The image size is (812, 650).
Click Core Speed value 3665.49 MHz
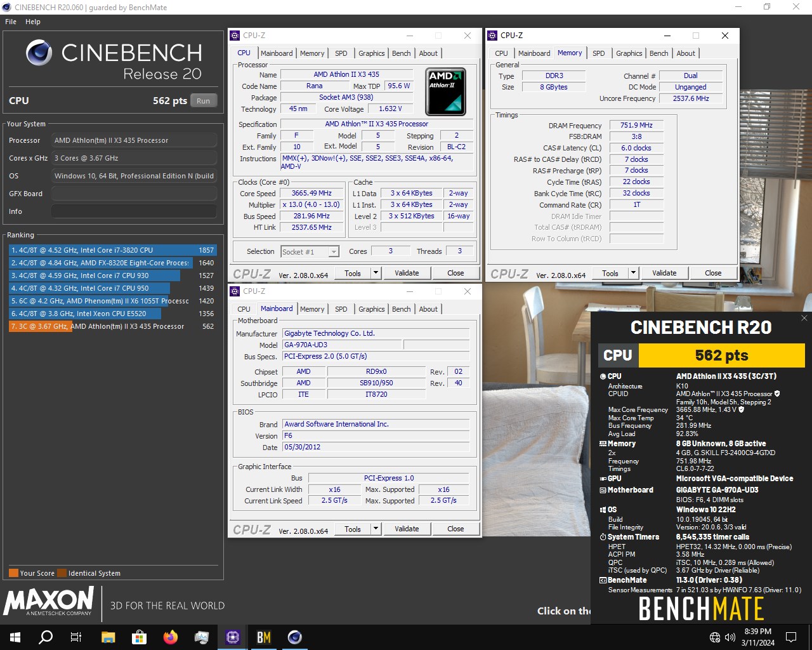coord(311,194)
